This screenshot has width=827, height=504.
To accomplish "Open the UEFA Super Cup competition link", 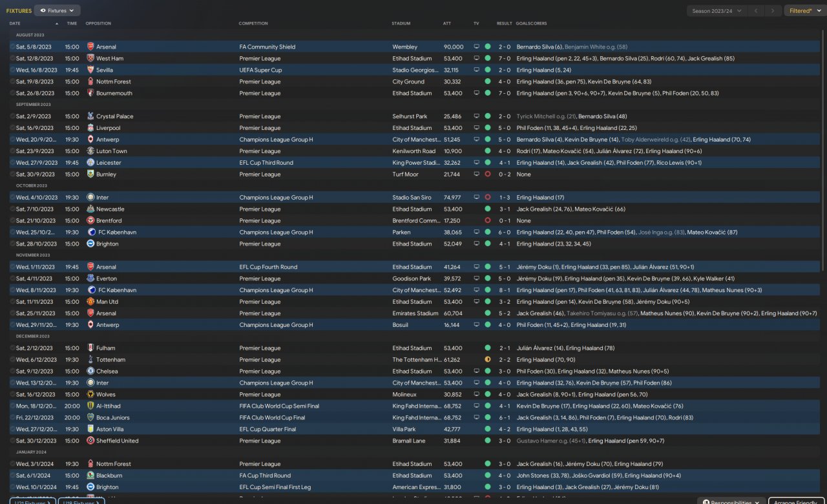I will pos(260,70).
